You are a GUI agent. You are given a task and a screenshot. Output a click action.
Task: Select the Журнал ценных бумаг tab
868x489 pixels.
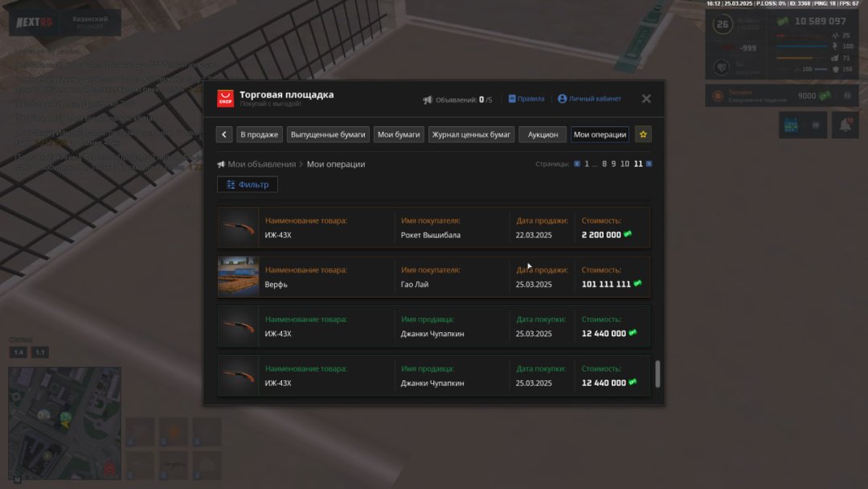(471, 134)
